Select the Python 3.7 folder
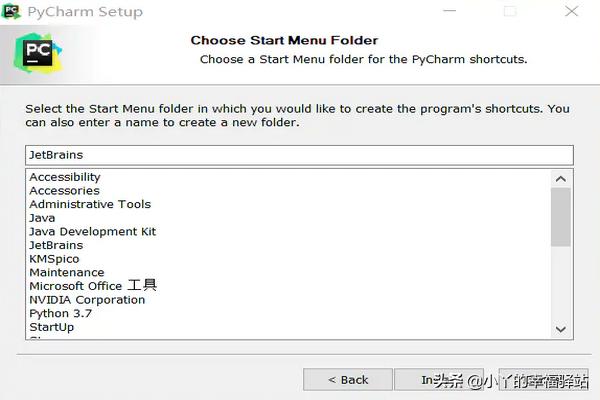The height and width of the screenshot is (400, 600). (62, 313)
